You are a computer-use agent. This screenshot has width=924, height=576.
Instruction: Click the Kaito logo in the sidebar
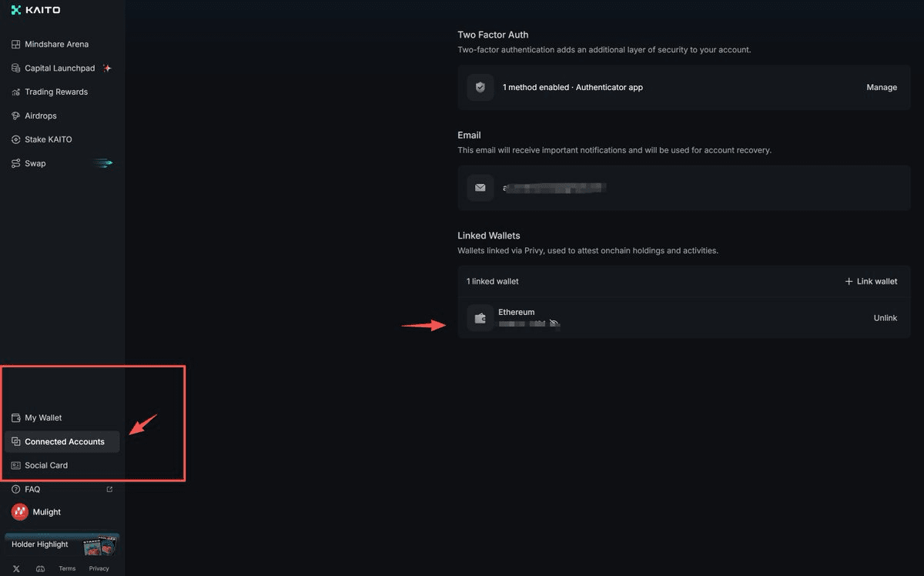(35, 10)
